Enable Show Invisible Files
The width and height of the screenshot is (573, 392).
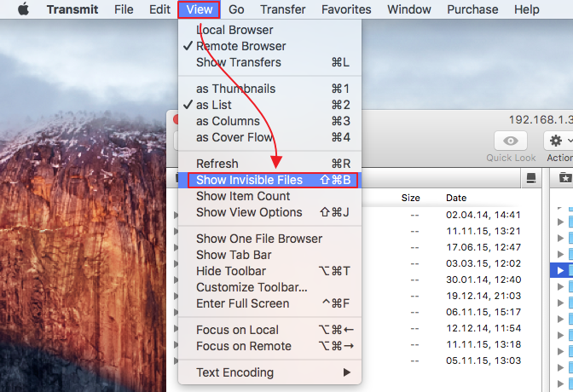pos(269,180)
